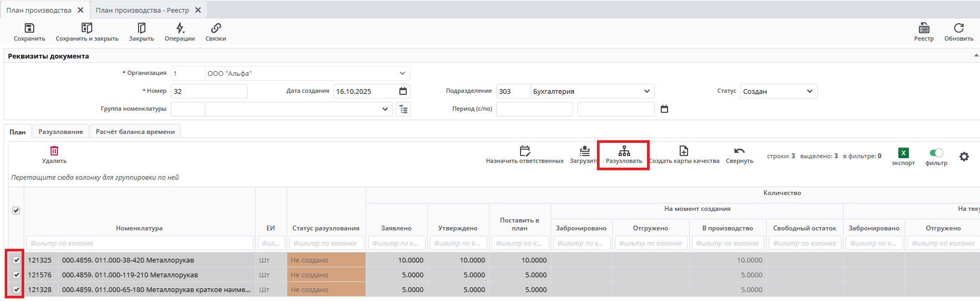This screenshot has width=980, height=301.
Task: Click the Обновить refresh icon
Action: click(958, 28)
